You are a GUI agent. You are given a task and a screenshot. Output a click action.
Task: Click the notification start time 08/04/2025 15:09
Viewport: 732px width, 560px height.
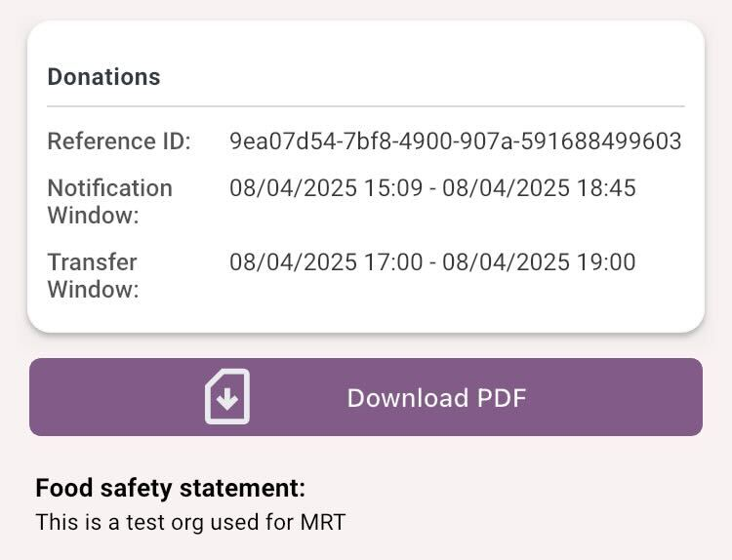point(326,188)
